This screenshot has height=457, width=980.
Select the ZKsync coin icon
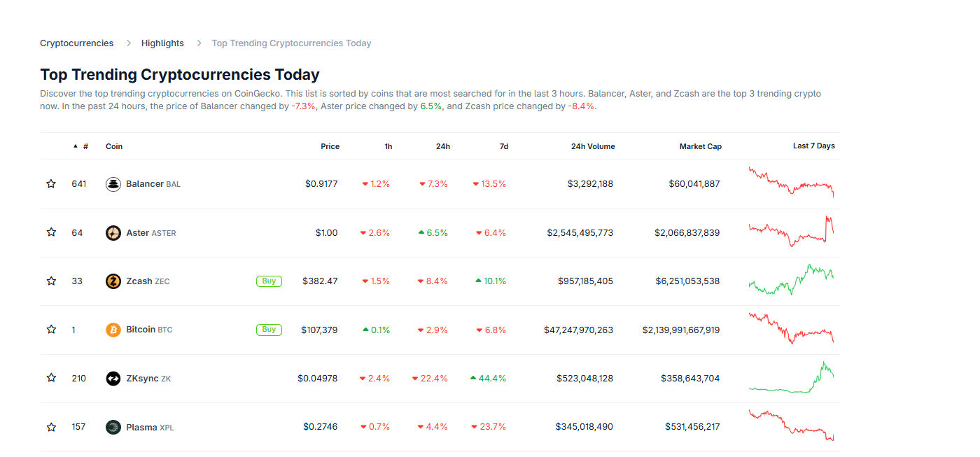pyautogui.click(x=113, y=378)
